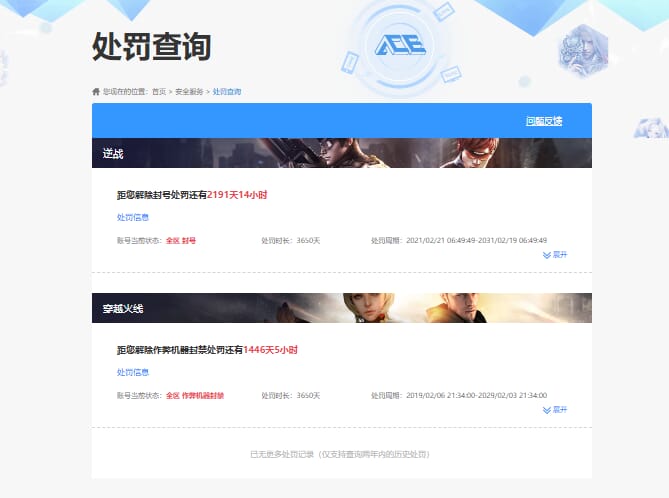Click 处罚信息 label under 穿越火线

click(x=133, y=372)
